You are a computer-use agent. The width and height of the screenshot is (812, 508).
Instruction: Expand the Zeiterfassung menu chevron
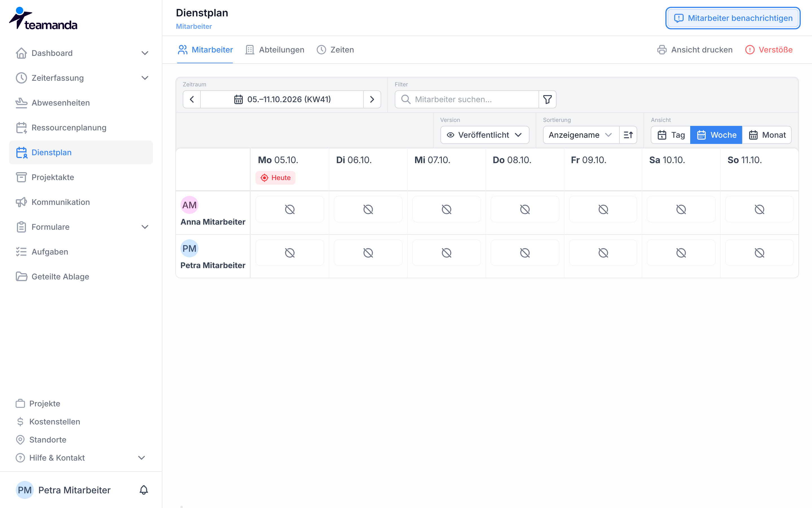point(145,78)
